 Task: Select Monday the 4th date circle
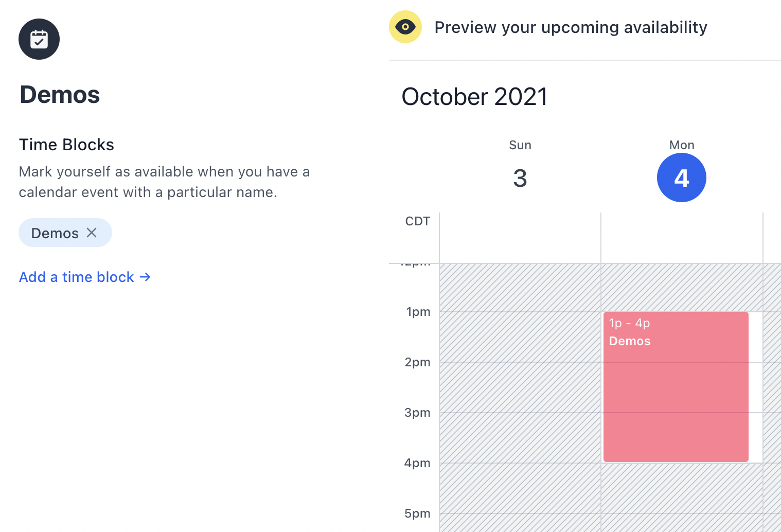point(682,178)
